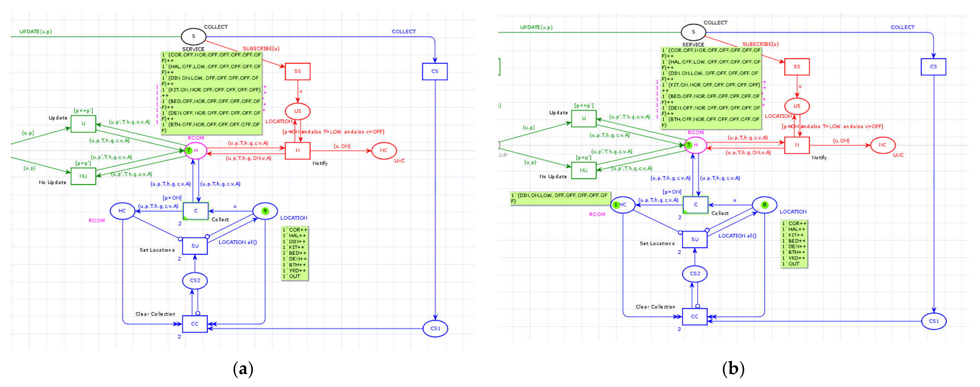This screenshot has height=387, width=980.
Task: Click the No Update NU transition in diagram (b)
Action: (x=584, y=171)
